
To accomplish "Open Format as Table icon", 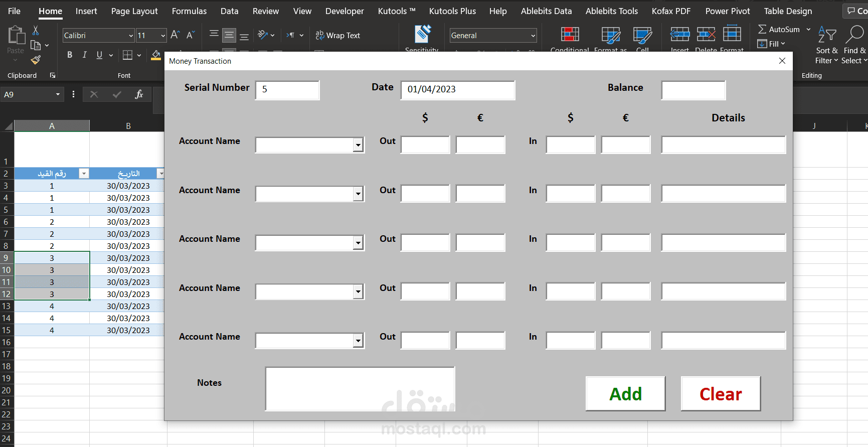I will click(x=611, y=34).
